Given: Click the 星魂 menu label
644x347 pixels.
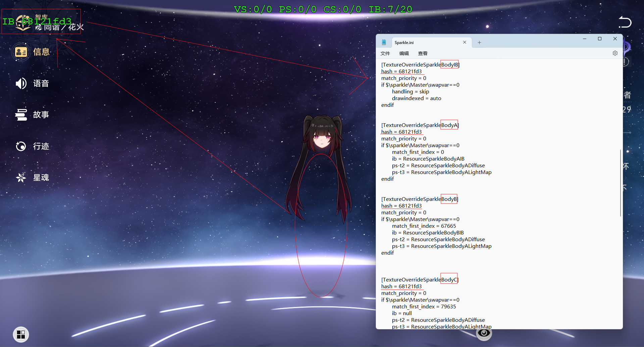Looking at the screenshot, I should point(41,177).
